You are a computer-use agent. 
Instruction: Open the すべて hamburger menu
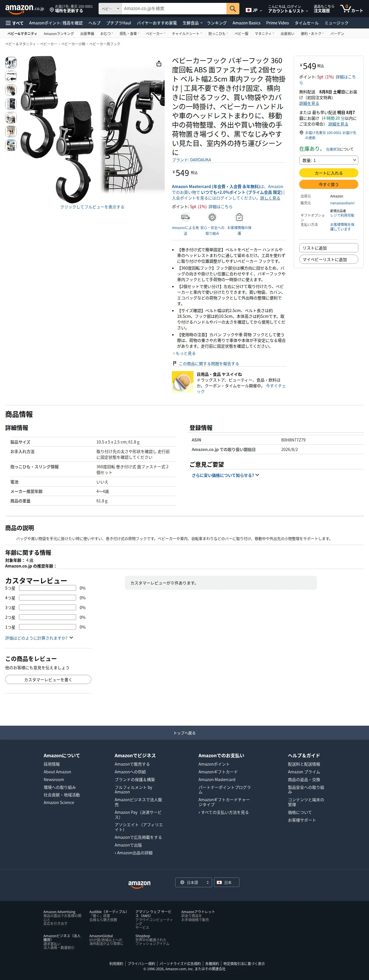point(14,23)
